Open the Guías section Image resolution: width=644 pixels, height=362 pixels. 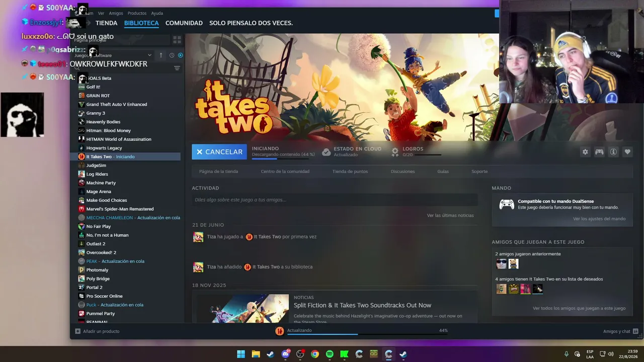tap(443, 171)
